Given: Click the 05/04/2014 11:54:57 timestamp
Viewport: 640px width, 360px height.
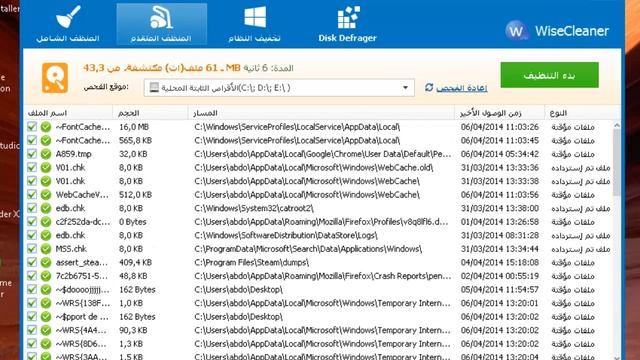Looking at the screenshot, I should coord(500,289).
